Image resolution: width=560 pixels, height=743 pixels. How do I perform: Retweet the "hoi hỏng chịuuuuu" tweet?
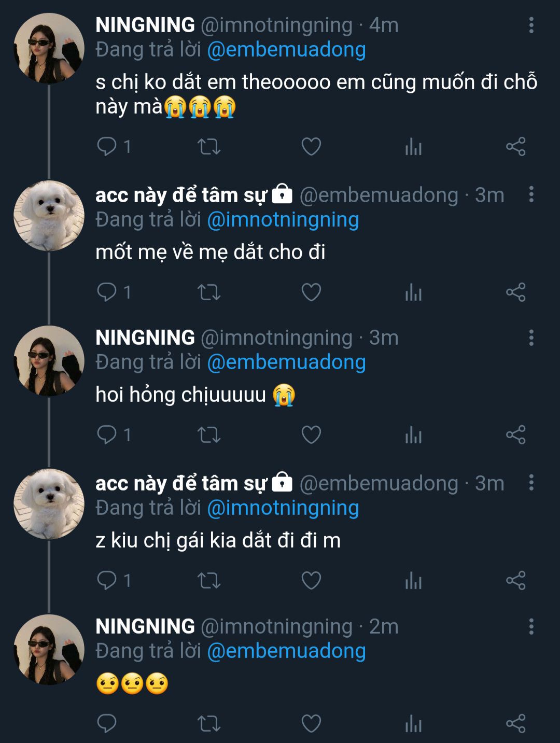(x=209, y=434)
